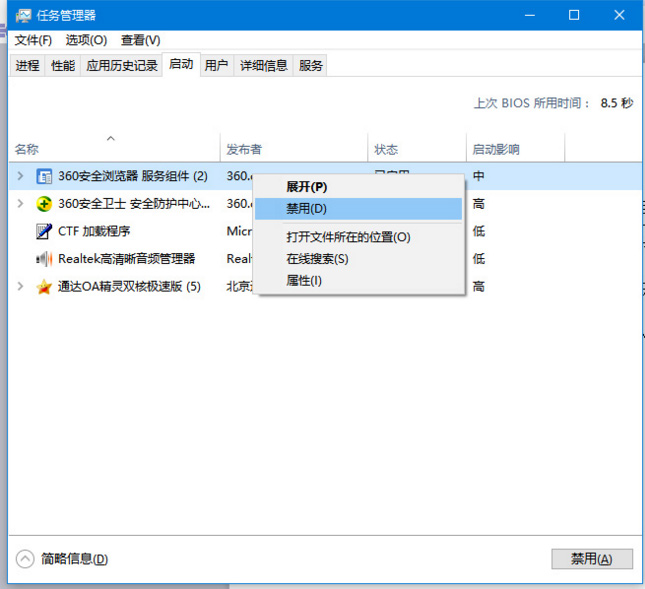Viewport: 645px width, 589px height.
Task: Switch to the 服务 tab
Action: 311,65
